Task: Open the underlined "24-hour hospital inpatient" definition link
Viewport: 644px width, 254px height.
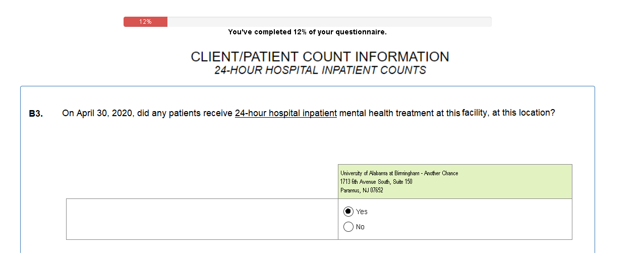Action: click(x=285, y=113)
